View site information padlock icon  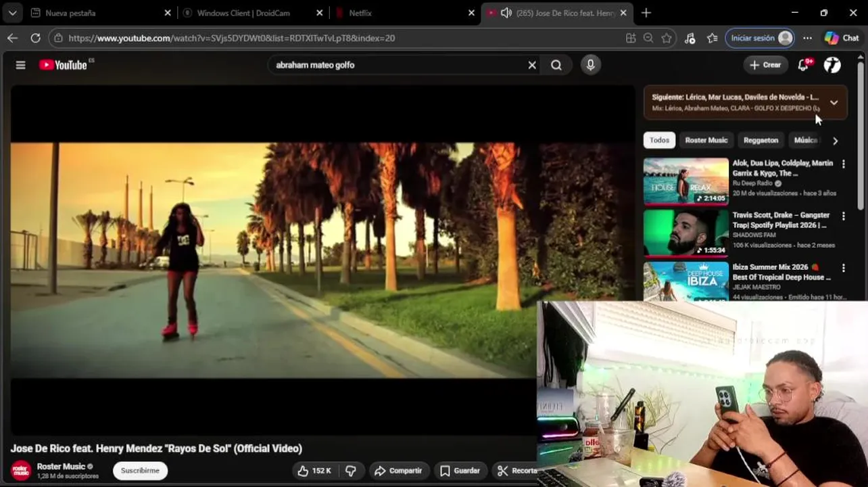(x=59, y=38)
